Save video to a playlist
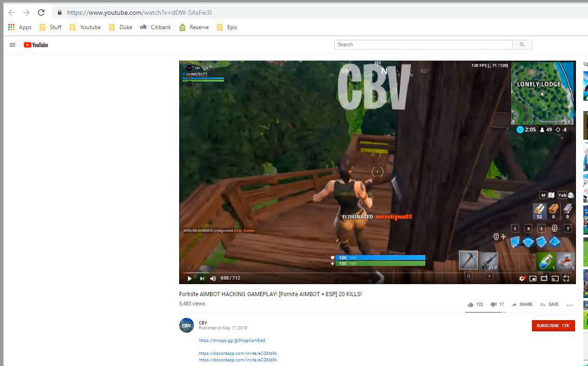Screen dimensions: 588x366 coord(549,304)
